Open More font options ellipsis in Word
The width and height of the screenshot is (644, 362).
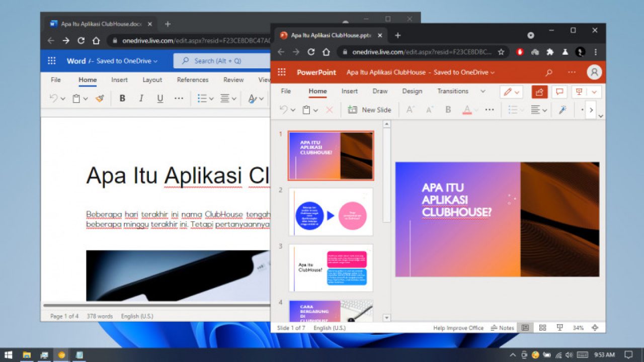tap(179, 99)
